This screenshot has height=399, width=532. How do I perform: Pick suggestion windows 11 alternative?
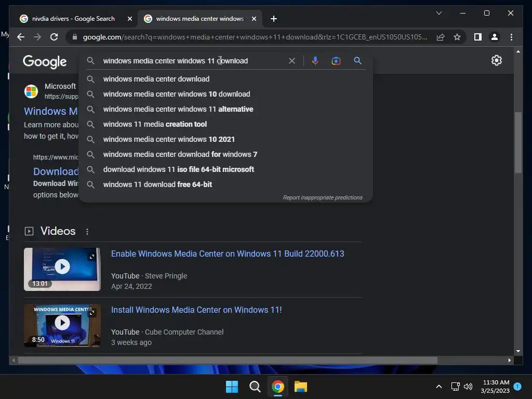pyautogui.click(x=225, y=109)
